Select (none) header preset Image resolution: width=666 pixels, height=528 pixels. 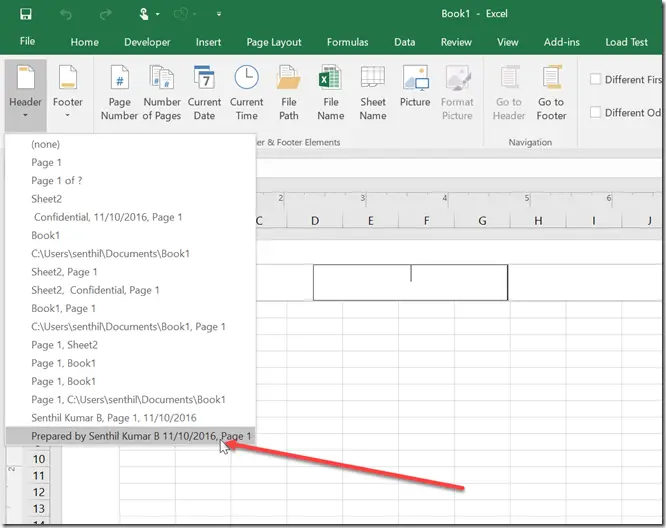click(x=130, y=144)
